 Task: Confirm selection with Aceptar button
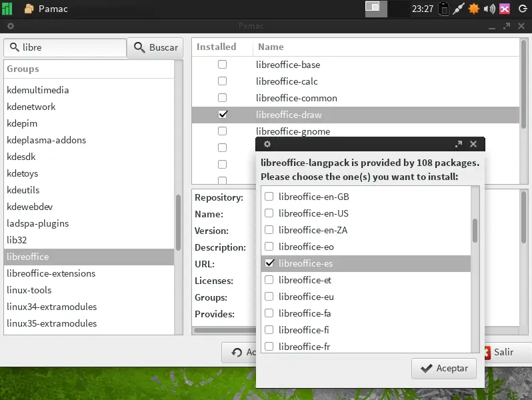(x=444, y=369)
